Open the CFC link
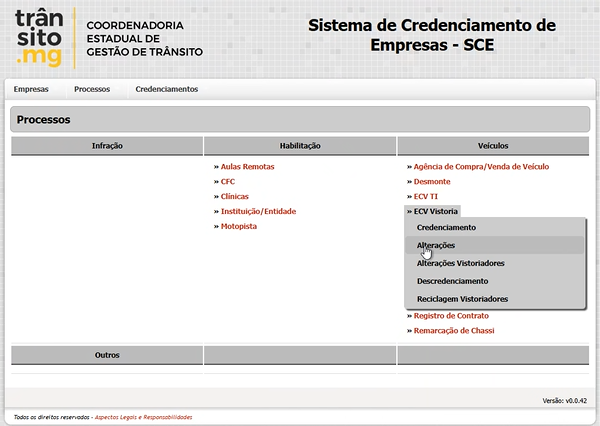The height and width of the screenshot is (426, 600). pyautogui.click(x=228, y=181)
